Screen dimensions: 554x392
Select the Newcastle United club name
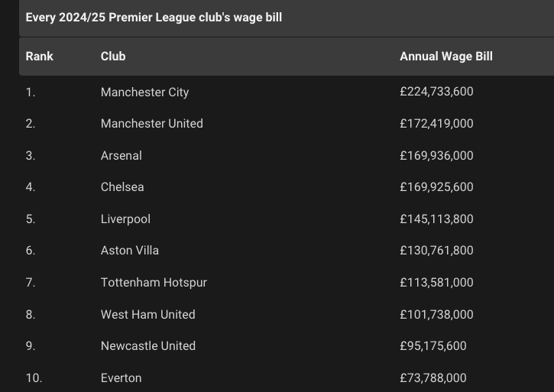pos(148,346)
